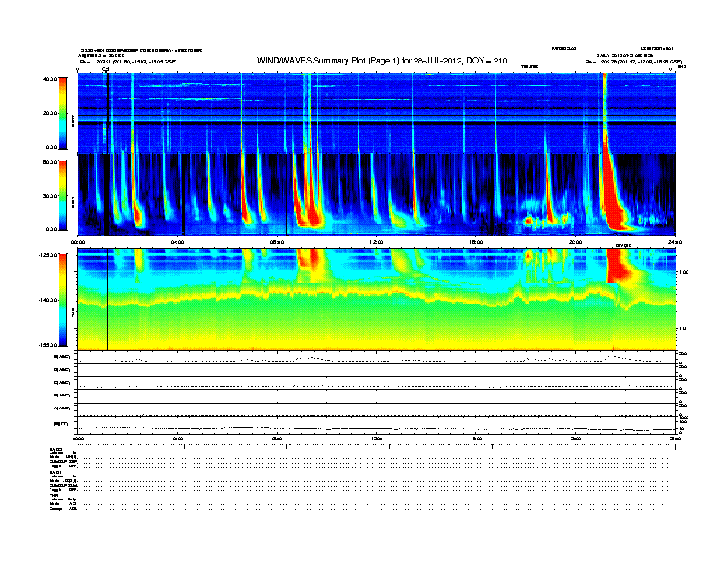Screen dimensions: 728x563
Task: Click the 08:00 tick below the RAD1 spectrogram
Action: (x=277, y=242)
